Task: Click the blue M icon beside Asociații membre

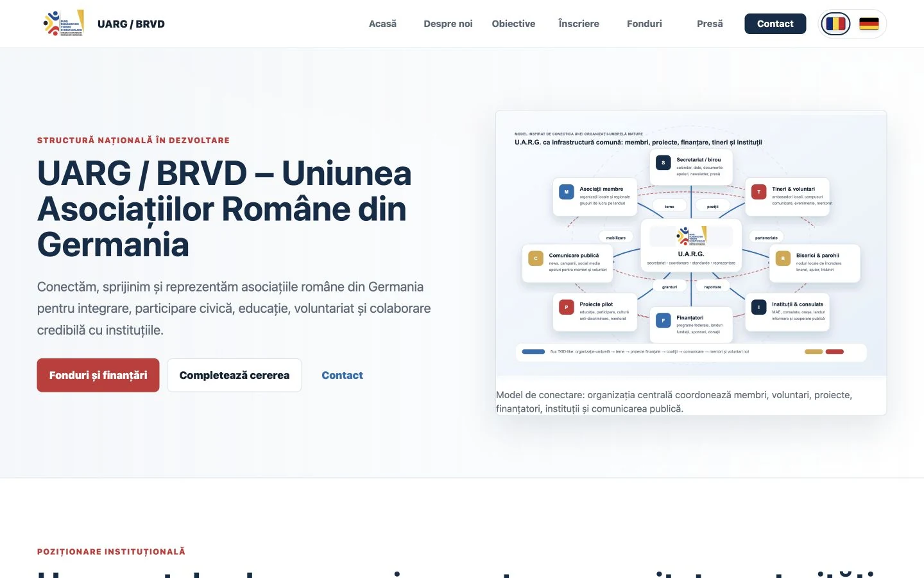Action: [x=567, y=192]
